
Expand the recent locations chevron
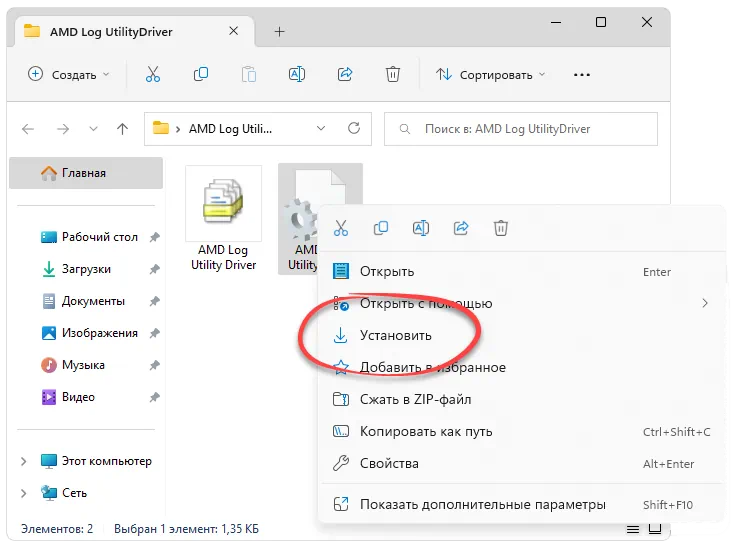(x=93, y=129)
